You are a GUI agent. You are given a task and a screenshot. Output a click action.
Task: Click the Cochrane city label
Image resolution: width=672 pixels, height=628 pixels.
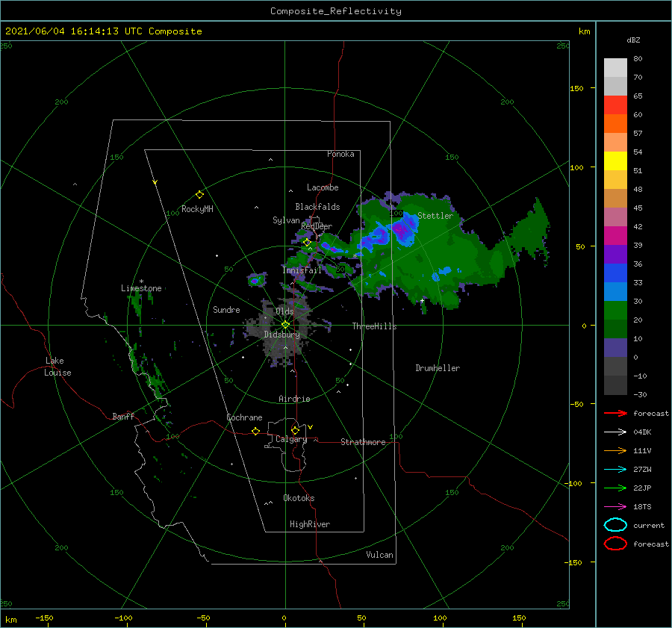click(x=244, y=417)
